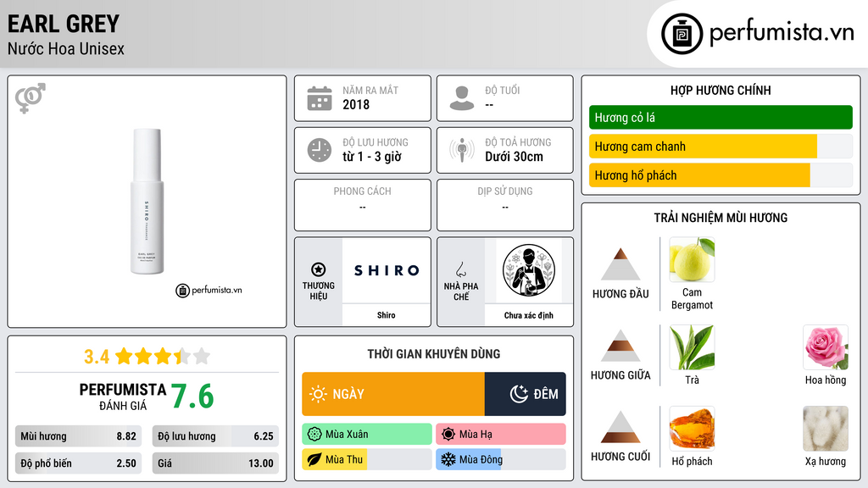Click the moon icon in the Đêm bar
The width and height of the screenshot is (868, 488).
point(519,394)
